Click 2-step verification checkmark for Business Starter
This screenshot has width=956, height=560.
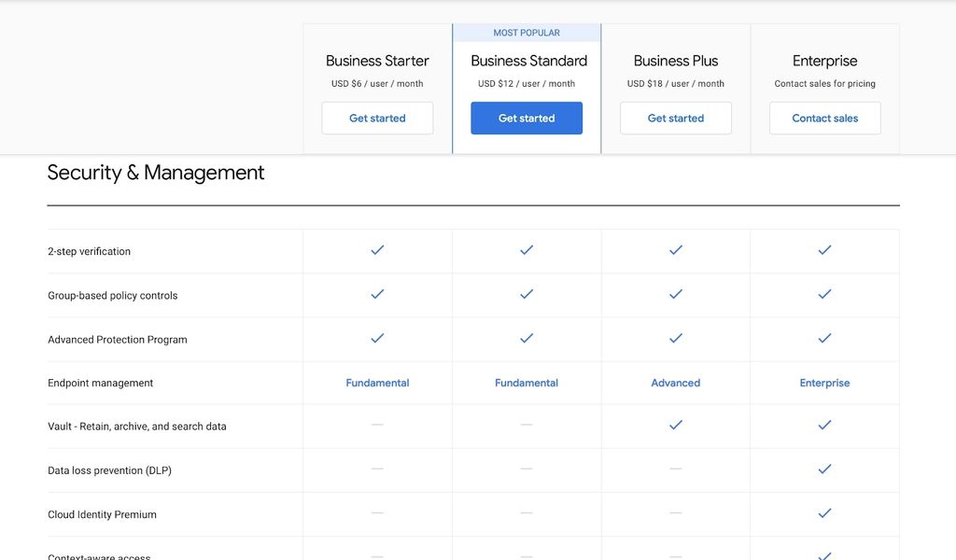(x=377, y=250)
